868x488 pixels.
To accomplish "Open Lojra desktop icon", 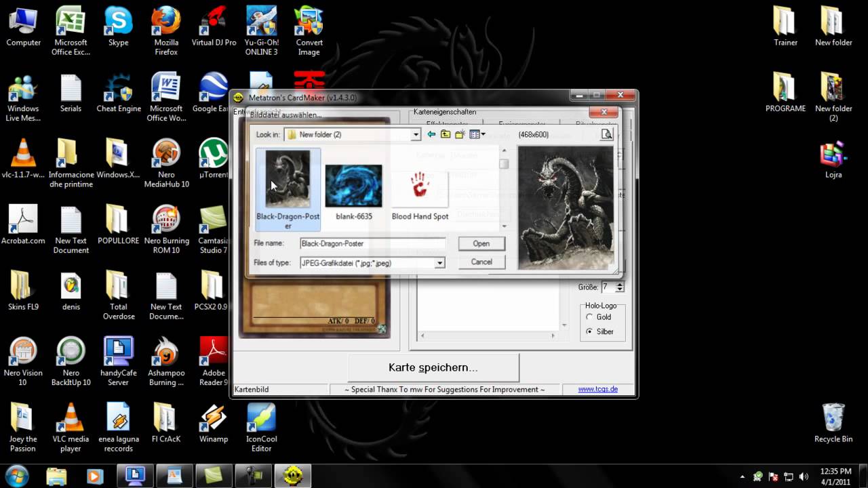I will 833,159.
